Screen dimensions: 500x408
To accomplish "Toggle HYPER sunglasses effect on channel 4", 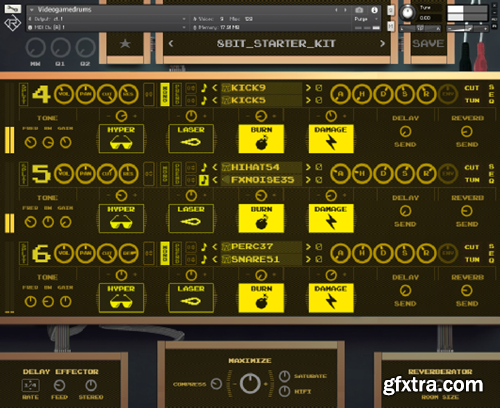I will [121, 139].
